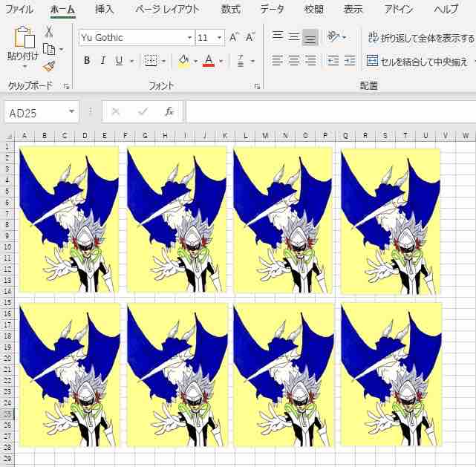Image resolution: width=476 pixels, height=467 pixels.
Task: Align text right
Action: (x=310, y=61)
